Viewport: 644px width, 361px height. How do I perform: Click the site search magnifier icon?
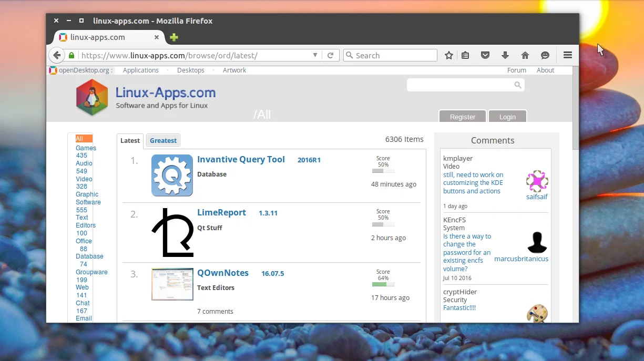[518, 85]
